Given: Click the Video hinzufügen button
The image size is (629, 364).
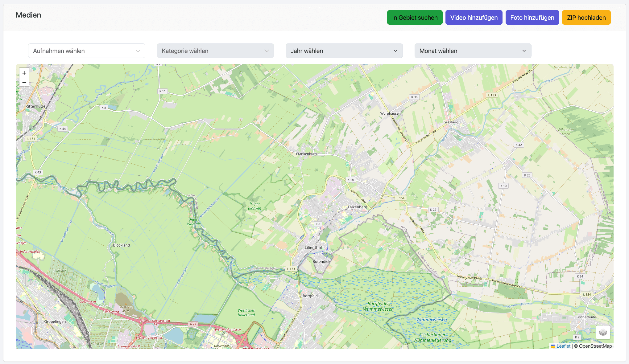Looking at the screenshot, I should 474,18.
